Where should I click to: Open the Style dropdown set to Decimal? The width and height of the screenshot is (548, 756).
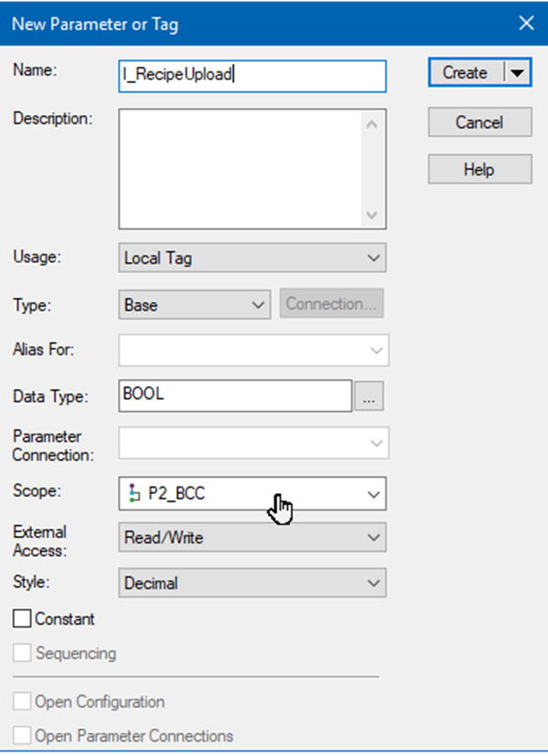[x=252, y=583]
